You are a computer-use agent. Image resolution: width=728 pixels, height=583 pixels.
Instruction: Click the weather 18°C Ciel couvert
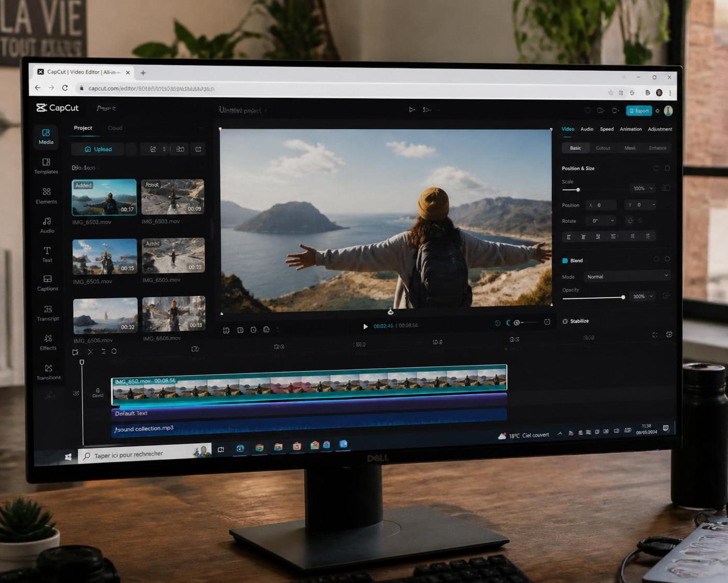click(523, 435)
